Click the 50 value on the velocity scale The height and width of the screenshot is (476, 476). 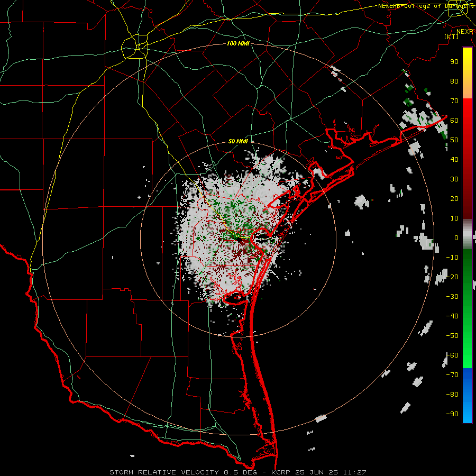point(454,140)
